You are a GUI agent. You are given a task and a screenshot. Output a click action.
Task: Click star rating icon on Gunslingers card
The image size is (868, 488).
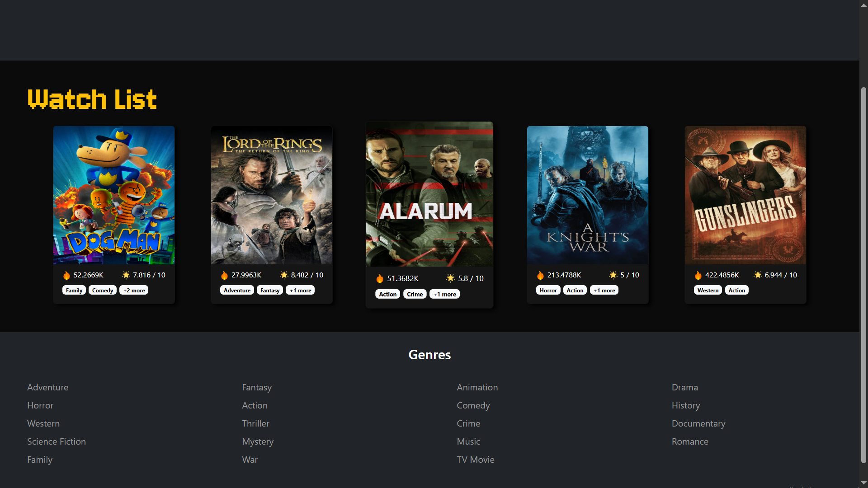(x=758, y=275)
